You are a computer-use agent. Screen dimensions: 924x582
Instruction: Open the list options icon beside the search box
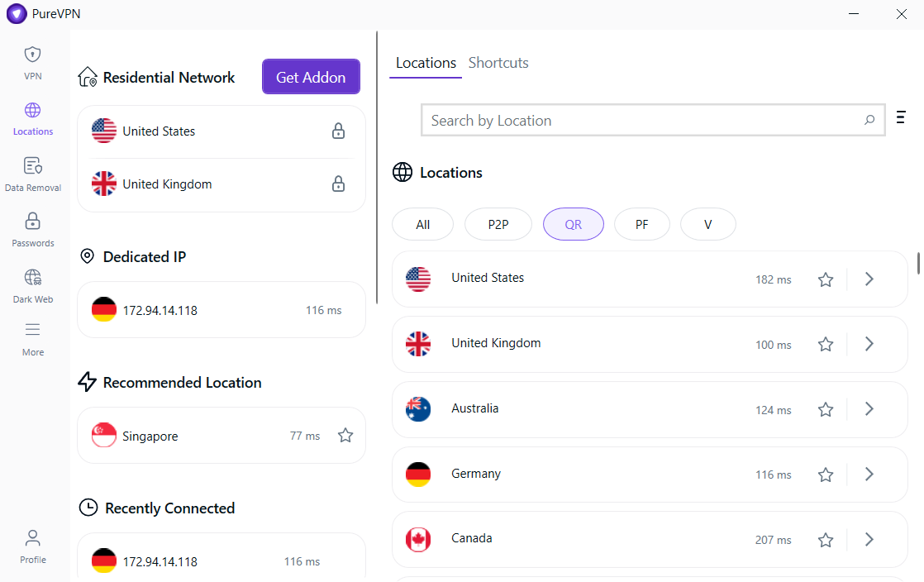click(x=900, y=117)
